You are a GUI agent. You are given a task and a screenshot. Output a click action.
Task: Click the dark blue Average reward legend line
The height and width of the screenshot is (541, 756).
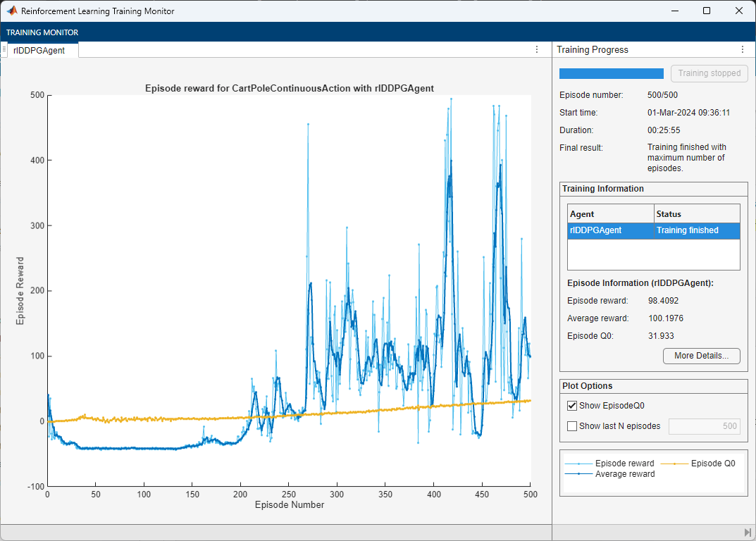[x=578, y=474]
